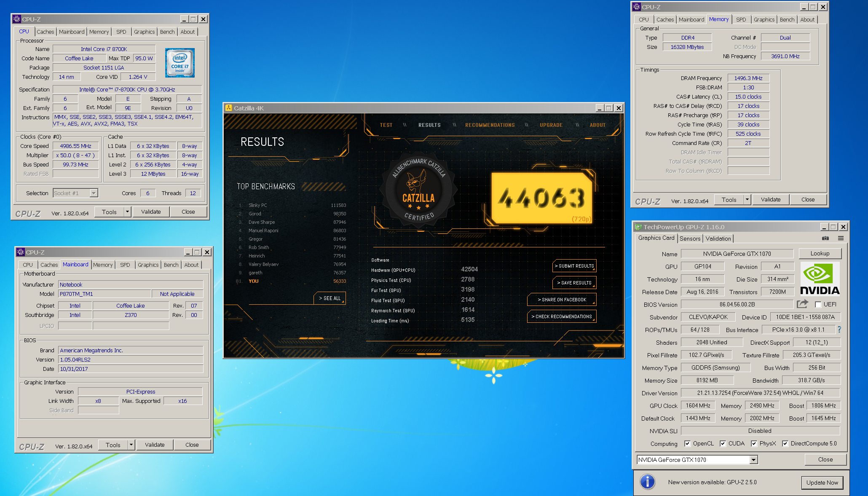This screenshot has height=496, width=868.
Task: Toggle the DirectCompute 5.0 checkbox
Action: [x=785, y=443]
